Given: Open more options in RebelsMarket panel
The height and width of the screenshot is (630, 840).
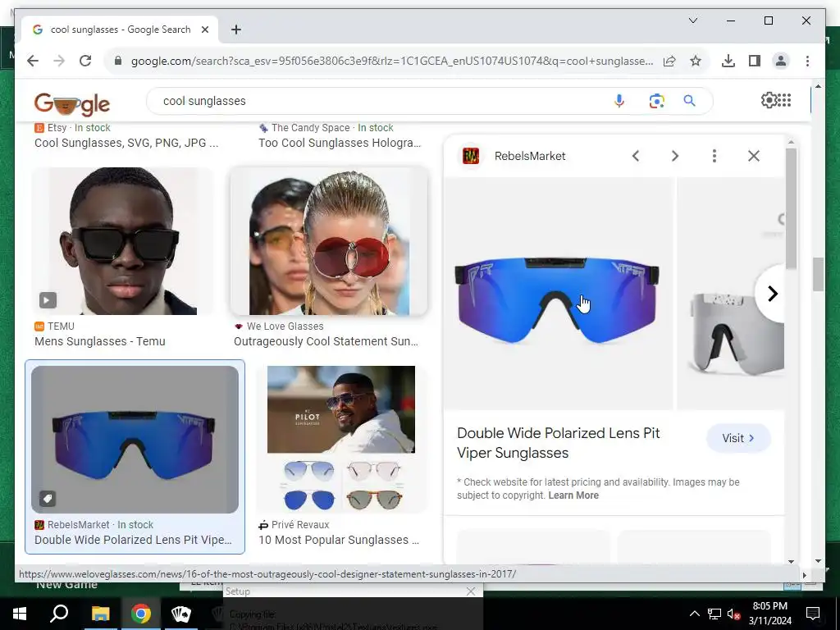Looking at the screenshot, I should (714, 156).
